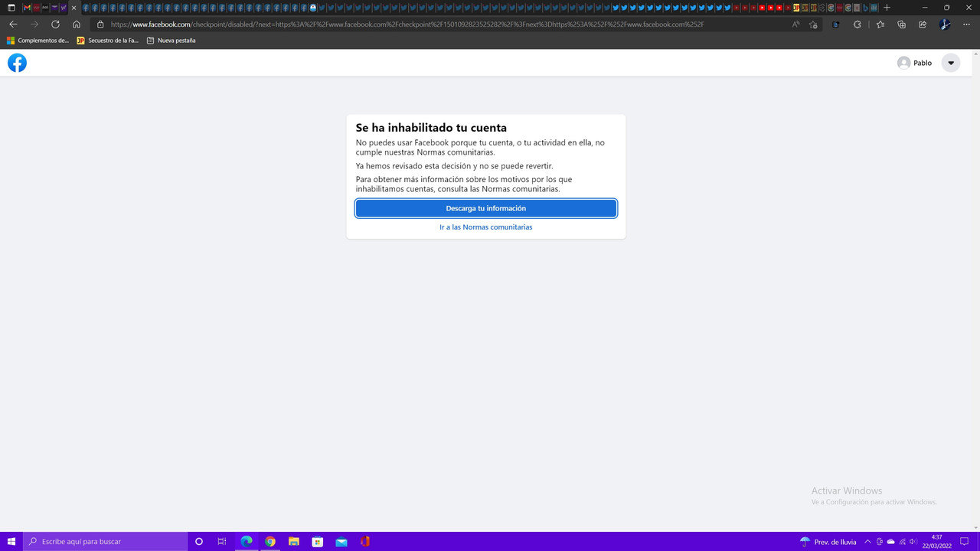Open Microsoft Store taskbar icon
Screen dimensions: 980x551
[x=318, y=542]
